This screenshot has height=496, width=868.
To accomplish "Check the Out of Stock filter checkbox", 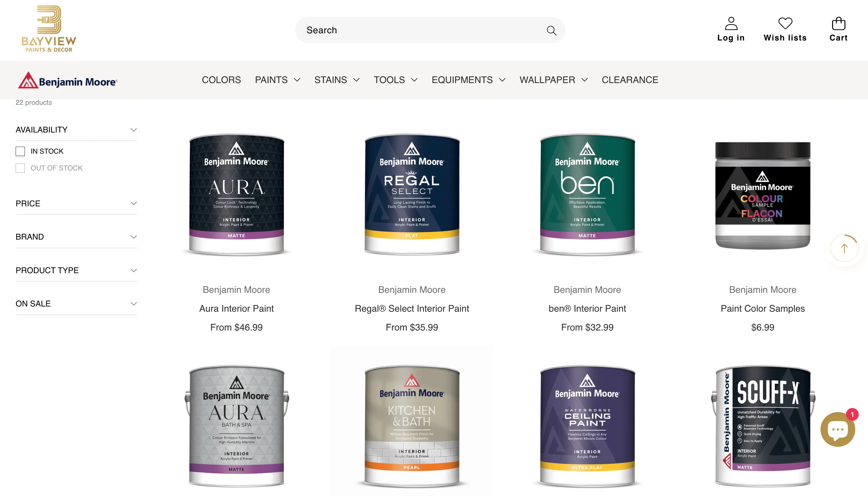I will [21, 168].
